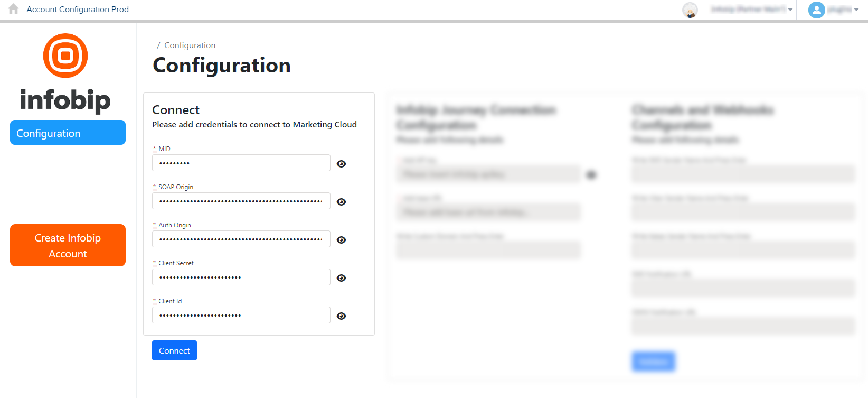
Task: Focus the Client Secret input box
Action: (241, 277)
